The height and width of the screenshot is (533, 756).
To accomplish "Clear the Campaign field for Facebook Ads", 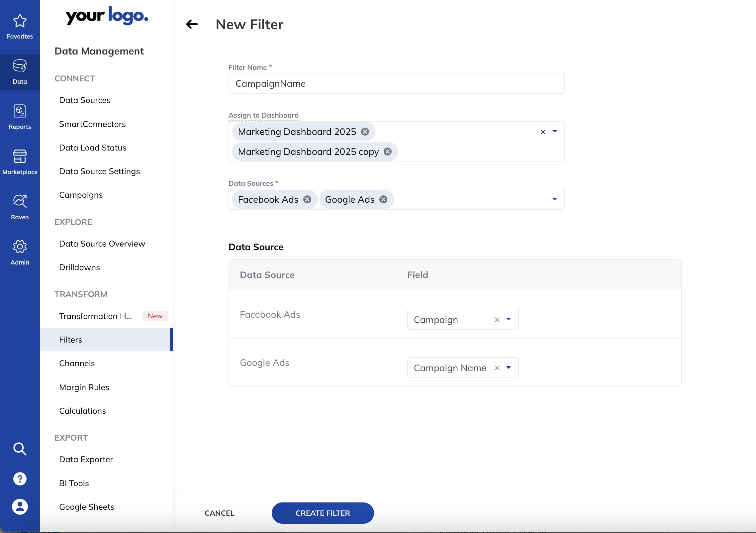I will pyautogui.click(x=497, y=320).
